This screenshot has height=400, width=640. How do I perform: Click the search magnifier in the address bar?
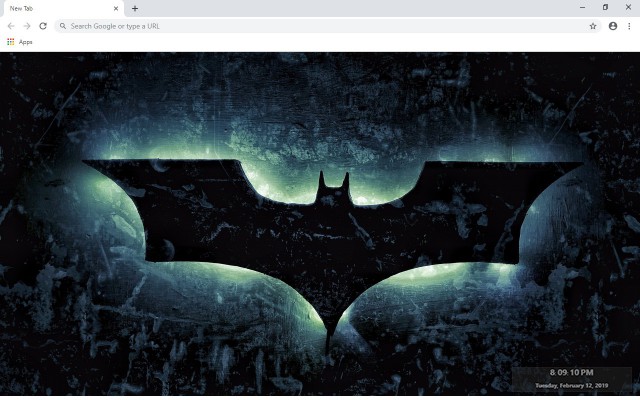click(x=63, y=26)
